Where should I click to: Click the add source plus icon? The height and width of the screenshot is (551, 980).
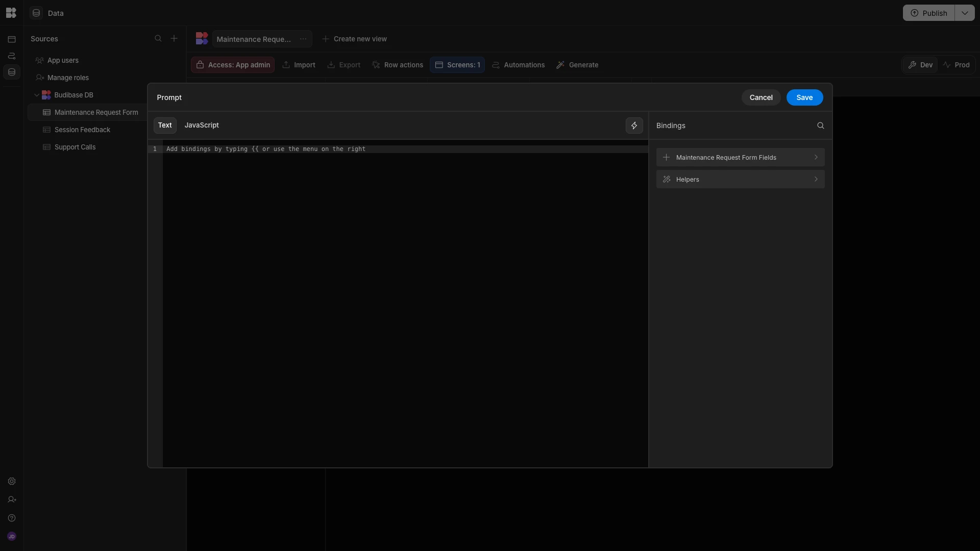coord(174,39)
